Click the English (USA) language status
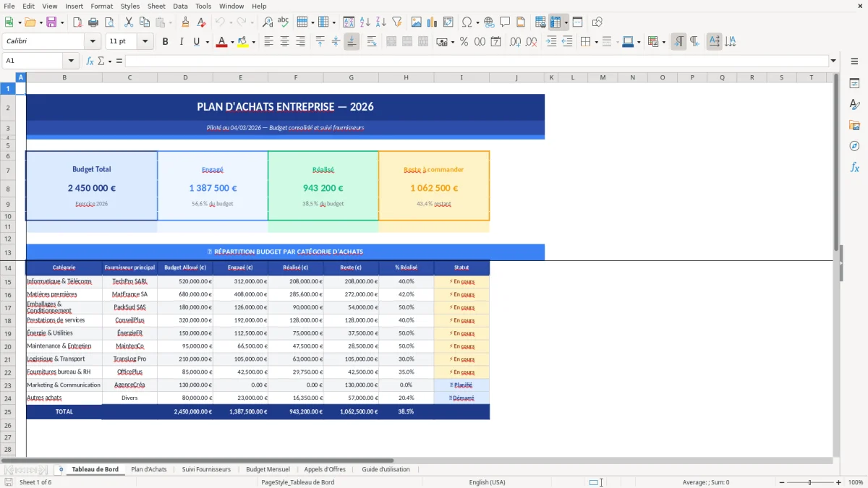Image resolution: width=868 pixels, height=488 pixels. click(x=487, y=482)
